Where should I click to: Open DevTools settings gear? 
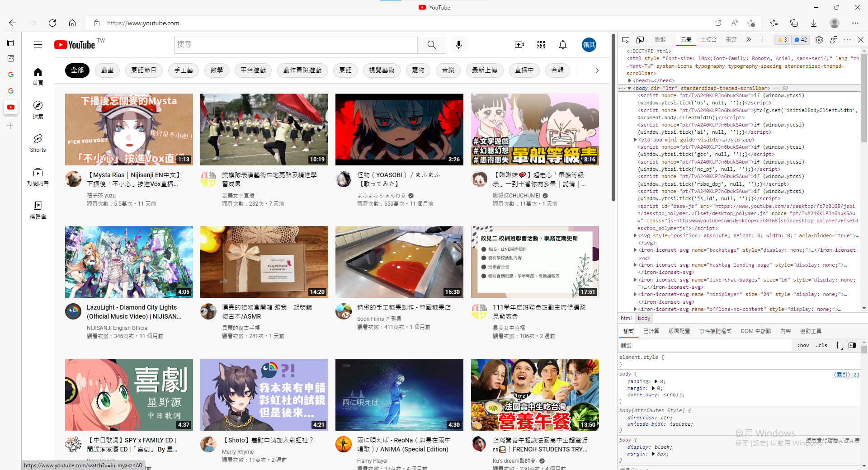(819, 40)
